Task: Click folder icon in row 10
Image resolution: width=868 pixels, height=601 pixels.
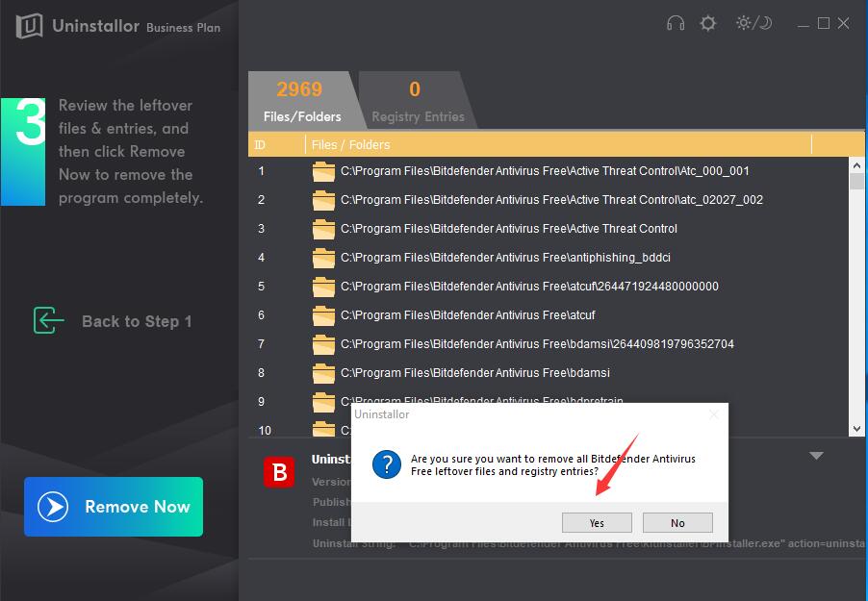Action: [x=323, y=429]
